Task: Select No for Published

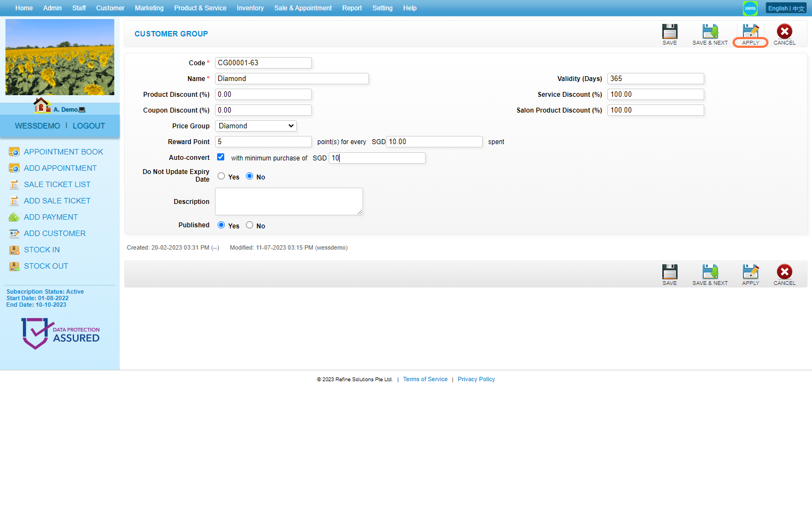Action: [249, 225]
